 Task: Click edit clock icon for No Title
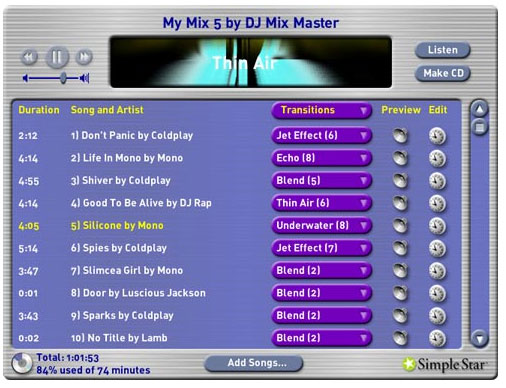[x=437, y=339]
